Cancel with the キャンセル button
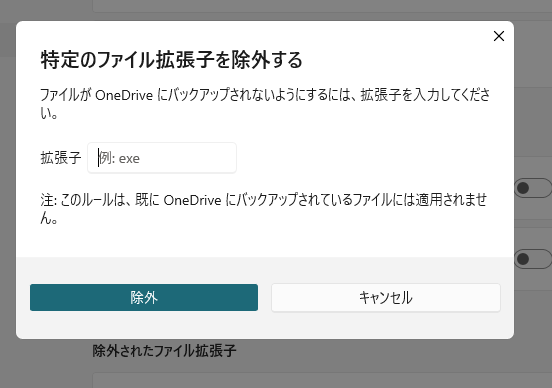The width and height of the screenshot is (552, 388). (x=385, y=298)
